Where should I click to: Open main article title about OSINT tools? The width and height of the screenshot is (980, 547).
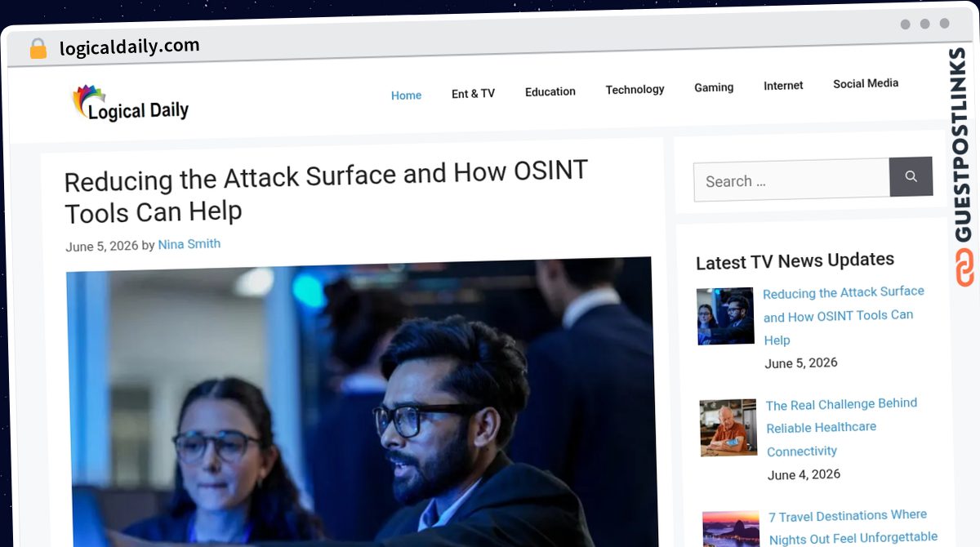(326, 193)
